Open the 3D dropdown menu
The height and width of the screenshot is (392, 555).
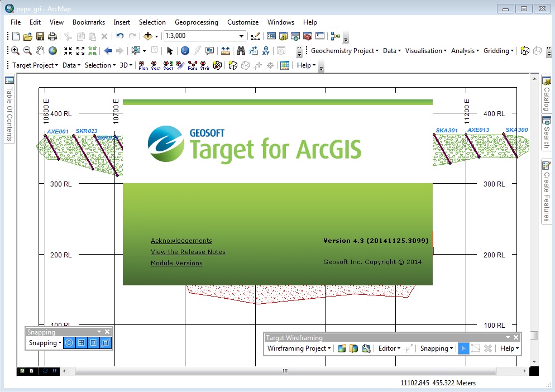tap(126, 65)
